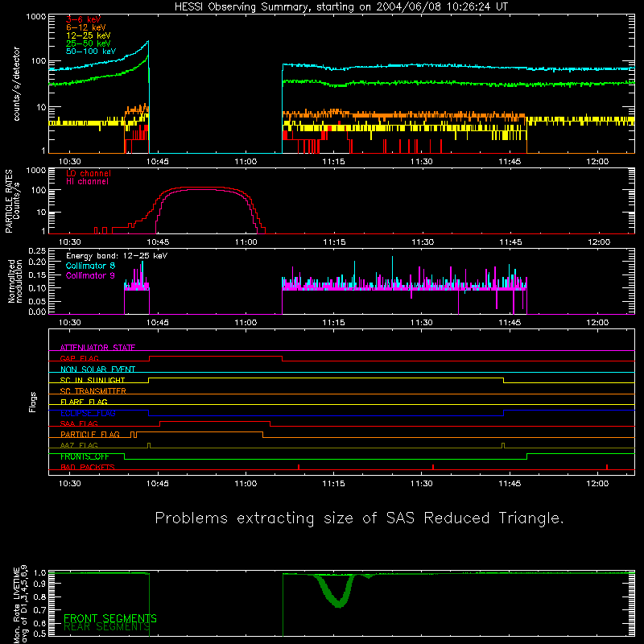
Task: Click the A47 FLAG label
Action: 79,446
